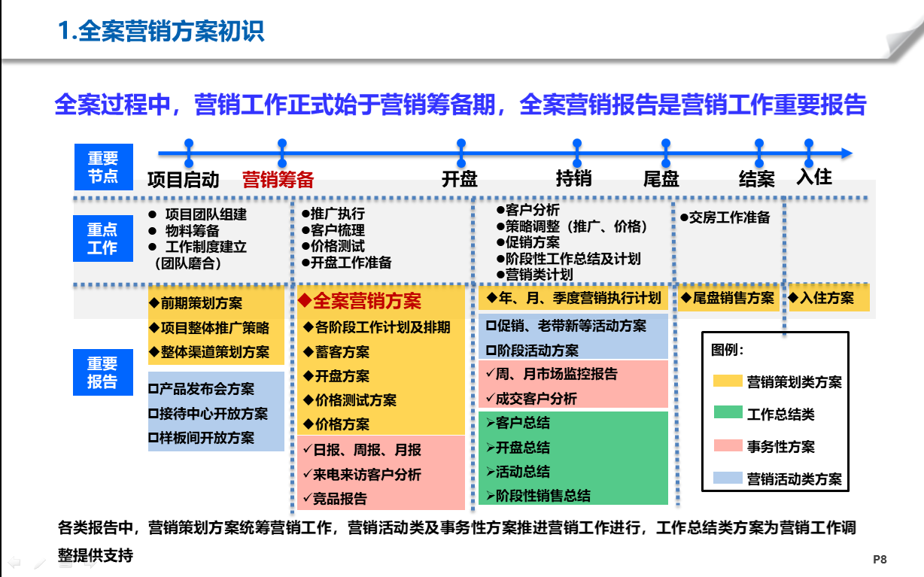Select the 营销筹备 timeline marker dot
The height and width of the screenshot is (577, 924).
click(282, 143)
